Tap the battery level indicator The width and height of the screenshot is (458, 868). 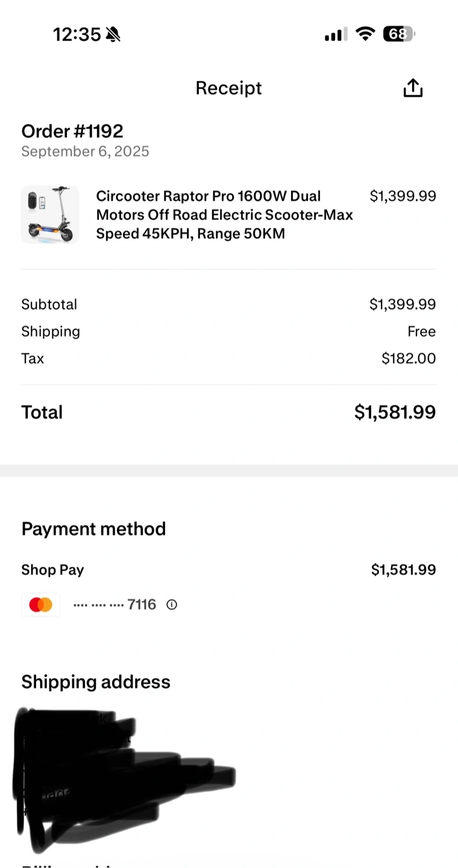click(x=398, y=34)
